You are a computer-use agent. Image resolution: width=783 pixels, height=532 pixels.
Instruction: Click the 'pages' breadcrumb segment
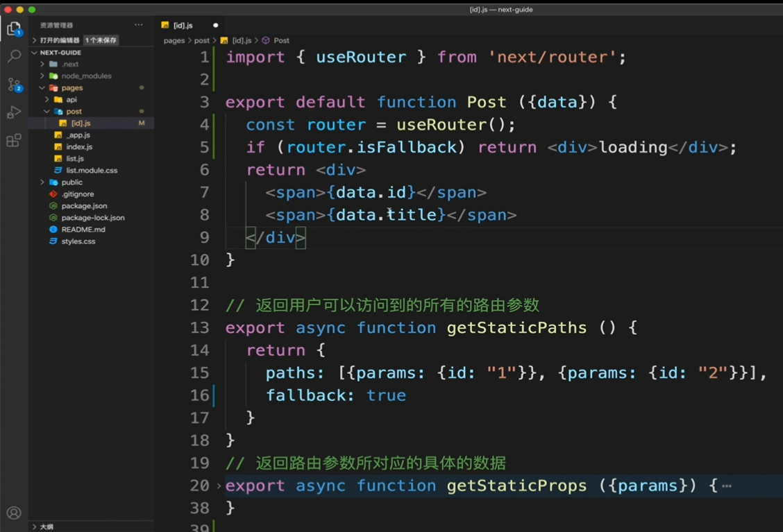(x=174, y=40)
